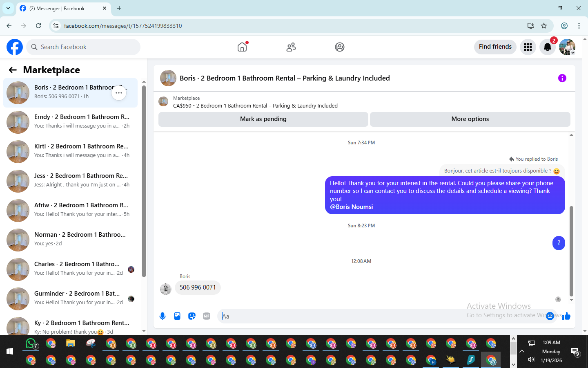The width and height of the screenshot is (588, 368).
Task: Open the Friends icon in the top navigation
Action: click(291, 47)
